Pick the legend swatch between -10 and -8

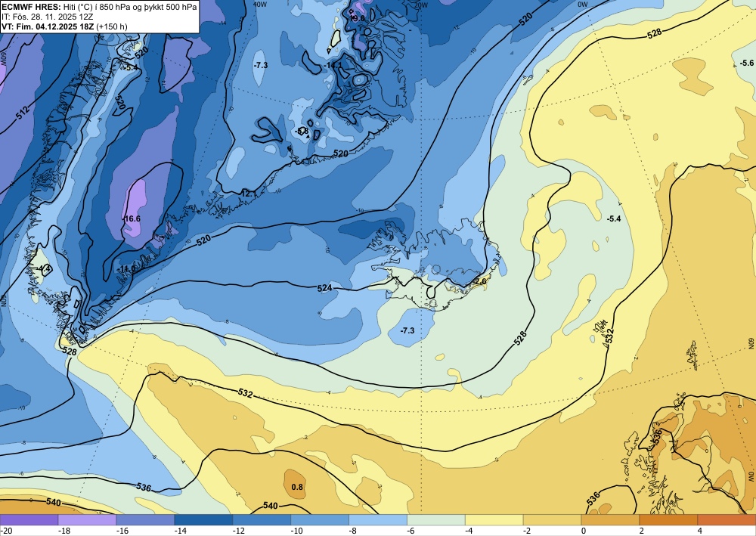320,520
